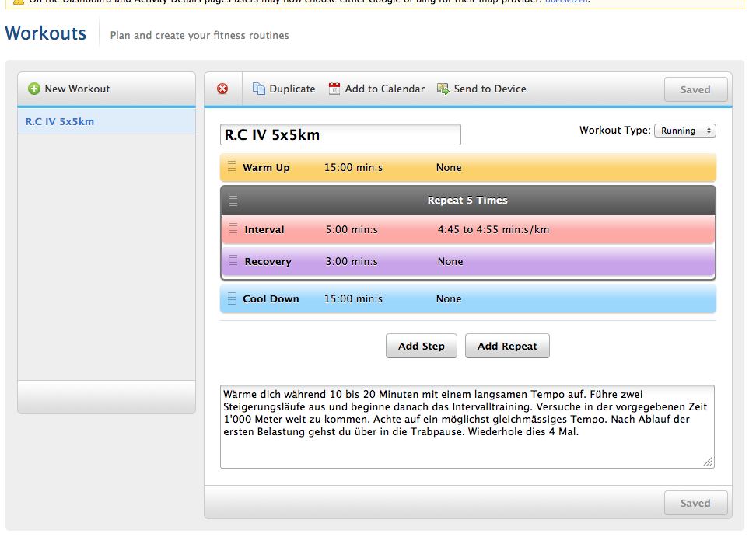This screenshot has width=756, height=537.
Task: Select R.C IV 5x5km in workout list
Action: 60,121
